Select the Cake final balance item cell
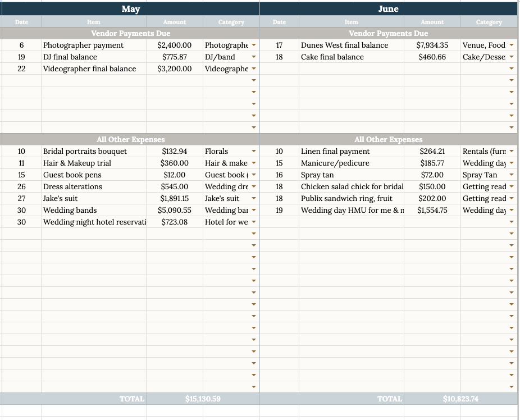Screen dimensions: 520x420 tap(352, 57)
